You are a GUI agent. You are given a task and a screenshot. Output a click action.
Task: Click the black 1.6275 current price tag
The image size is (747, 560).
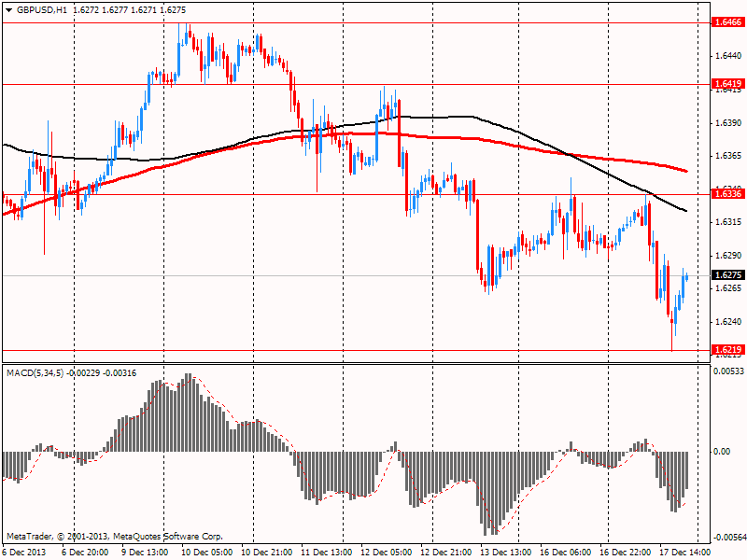(x=727, y=275)
